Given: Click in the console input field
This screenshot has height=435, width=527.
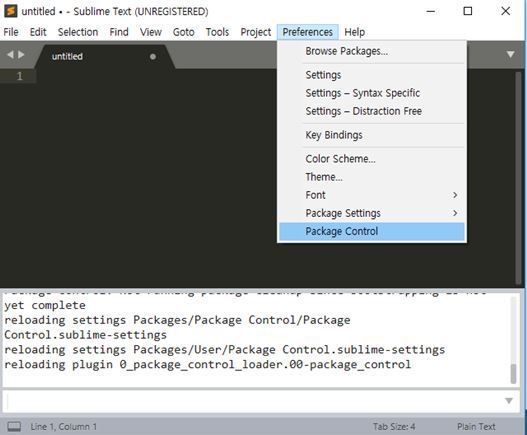Looking at the screenshot, I should (x=254, y=401).
